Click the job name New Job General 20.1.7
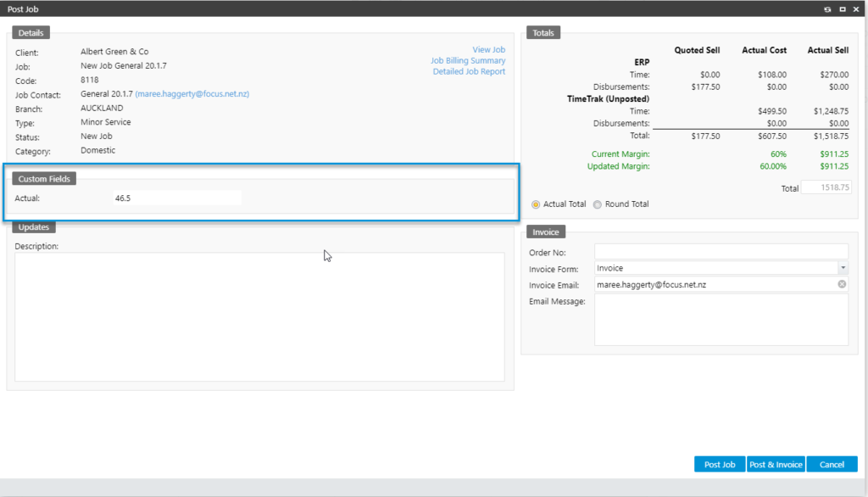The image size is (868, 497). click(124, 65)
